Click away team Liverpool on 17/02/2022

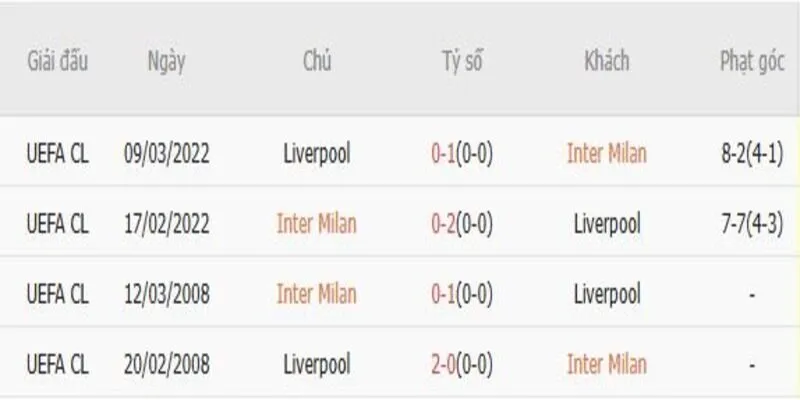(606, 223)
